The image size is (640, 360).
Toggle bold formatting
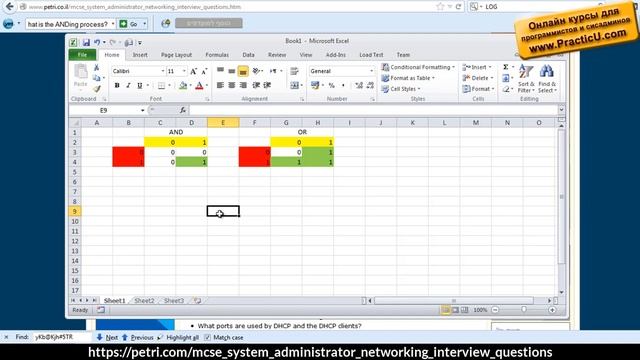(x=117, y=85)
